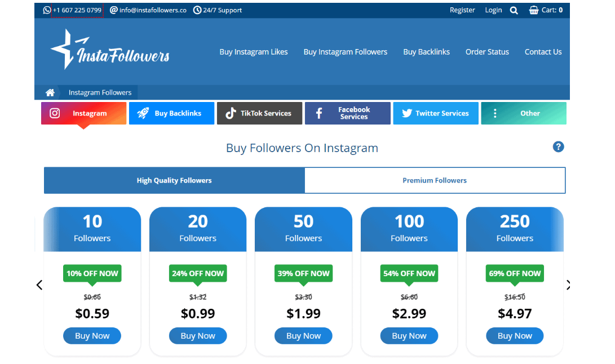Click the 10% OFF NOW badge
615x364 pixels.
click(x=92, y=273)
